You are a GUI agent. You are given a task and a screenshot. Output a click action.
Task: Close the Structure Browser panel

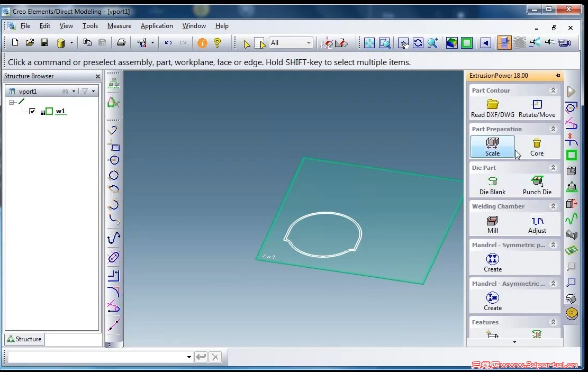point(98,77)
